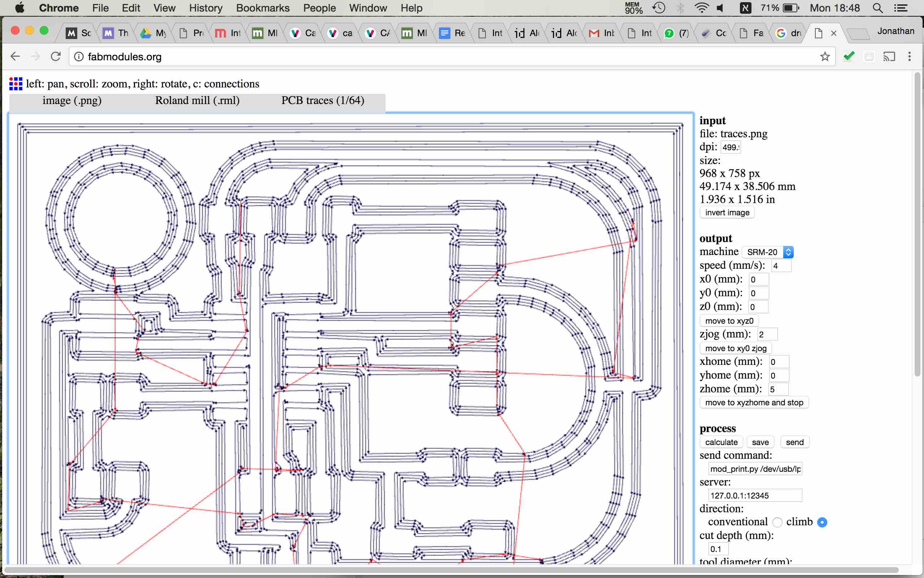The image size is (924, 578).
Task: Open the Bookmarks menu
Action: (x=262, y=8)
